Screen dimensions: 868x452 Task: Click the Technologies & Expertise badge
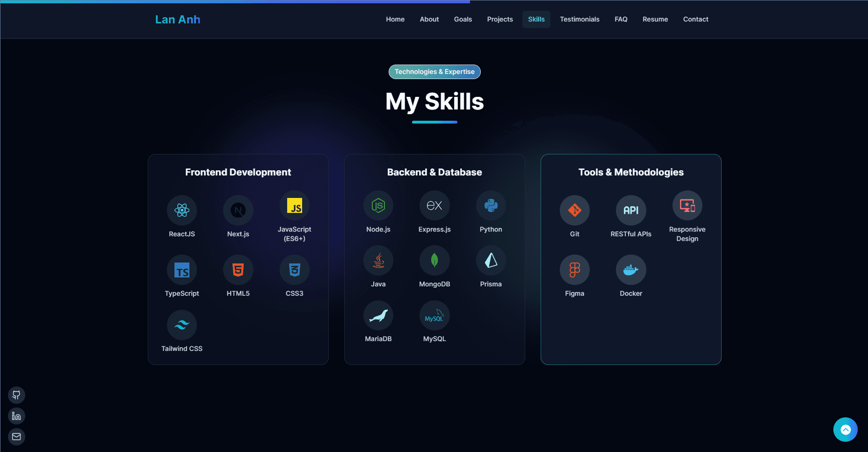click(x=434, y=72)
